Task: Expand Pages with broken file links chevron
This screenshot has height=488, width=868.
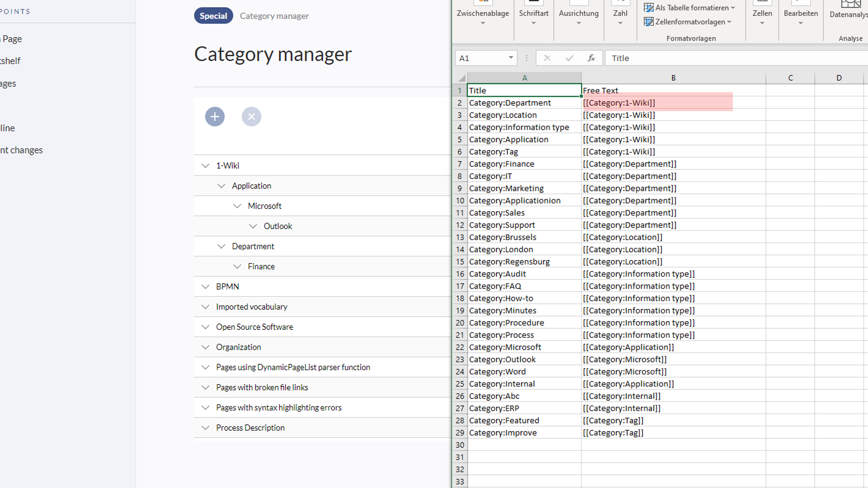Action: pos(205,388)
